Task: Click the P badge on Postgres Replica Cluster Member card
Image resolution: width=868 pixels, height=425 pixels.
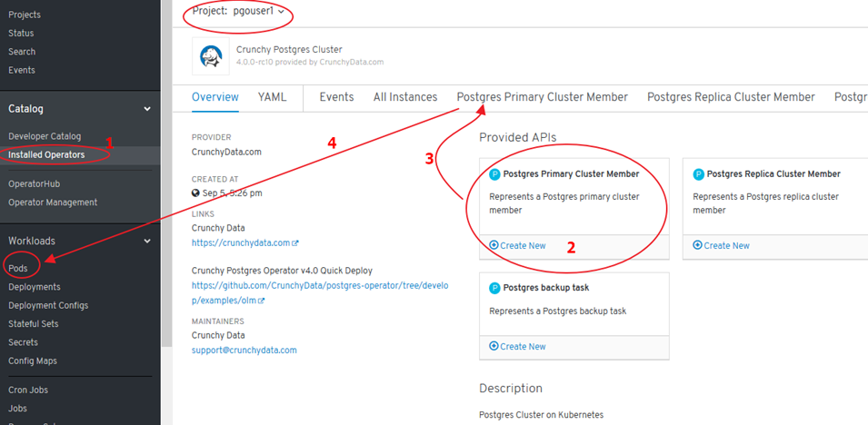Action: [699, 174]
